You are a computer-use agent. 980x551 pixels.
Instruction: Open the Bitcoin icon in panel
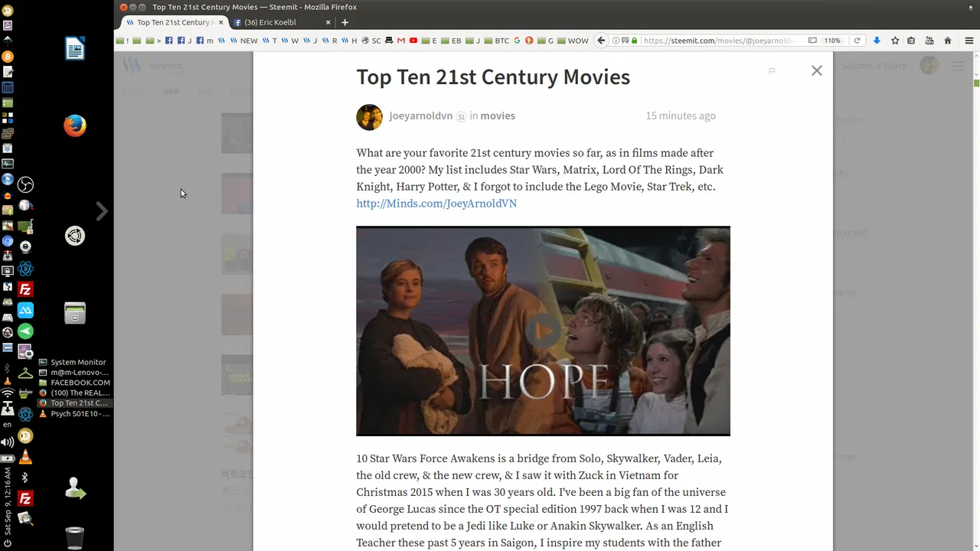(8, 56)
